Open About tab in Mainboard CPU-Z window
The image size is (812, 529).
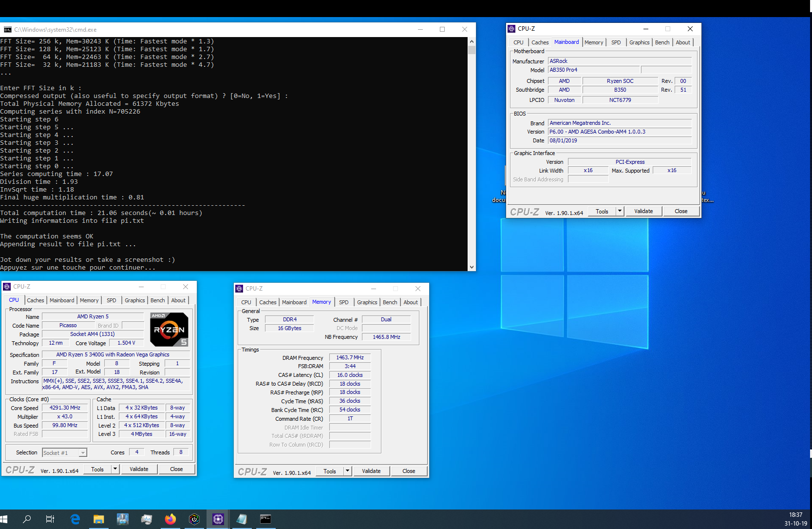[683, 42]
